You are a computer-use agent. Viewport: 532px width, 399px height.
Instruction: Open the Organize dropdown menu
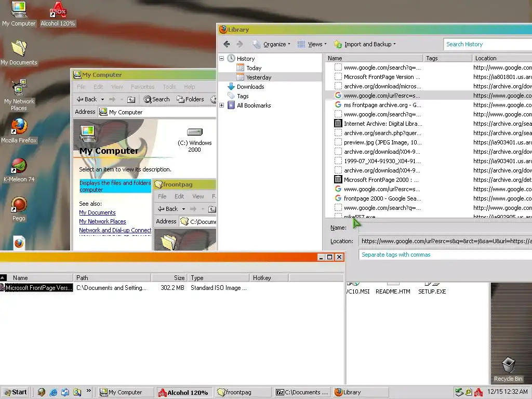point(272,44)
